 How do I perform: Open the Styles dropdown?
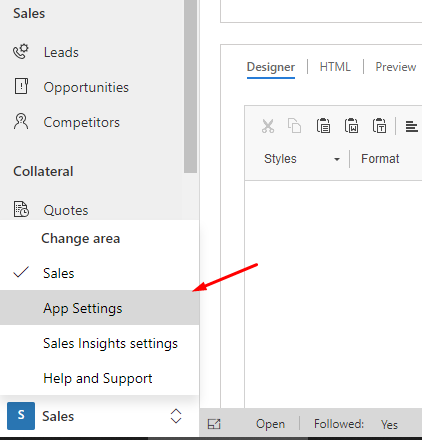pos(302,159)
